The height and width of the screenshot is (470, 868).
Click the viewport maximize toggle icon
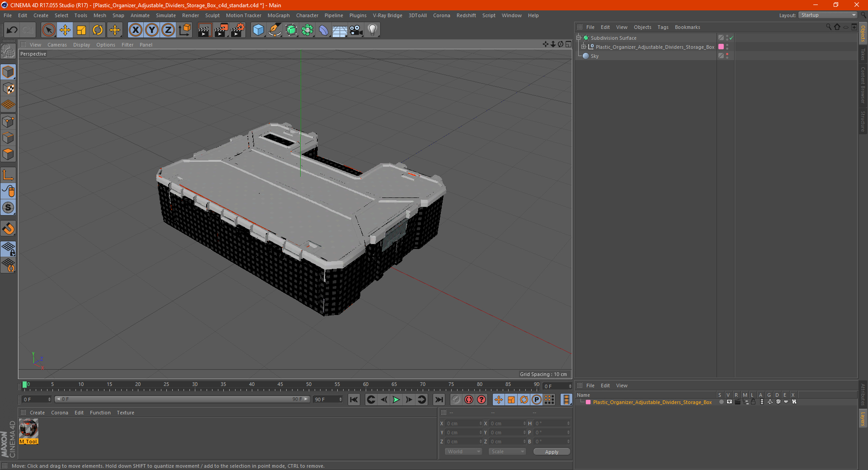pyautogui.click(x=568, y=44)
